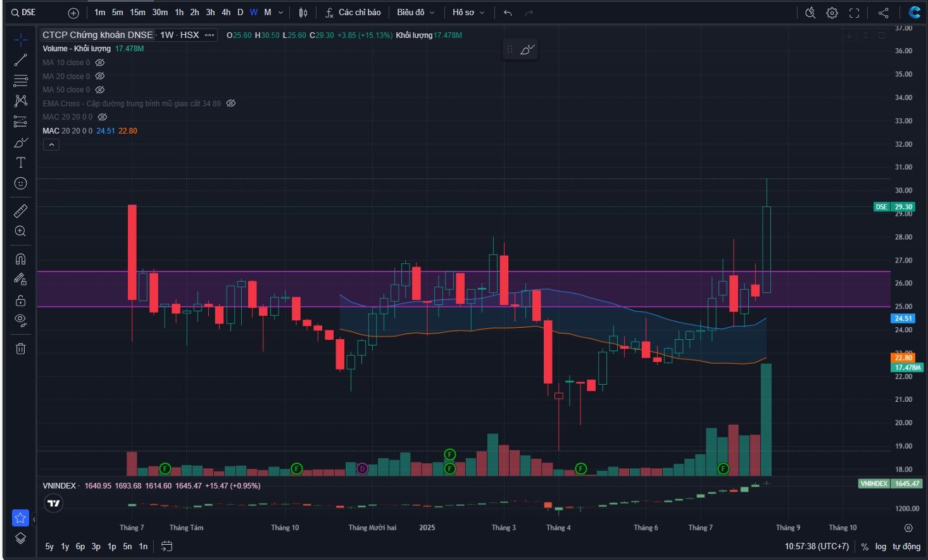Viewport: 928px width, 560px height.
Task: Collapse the indicator legend
Action: pyautogui.click(x=51, y=145)
